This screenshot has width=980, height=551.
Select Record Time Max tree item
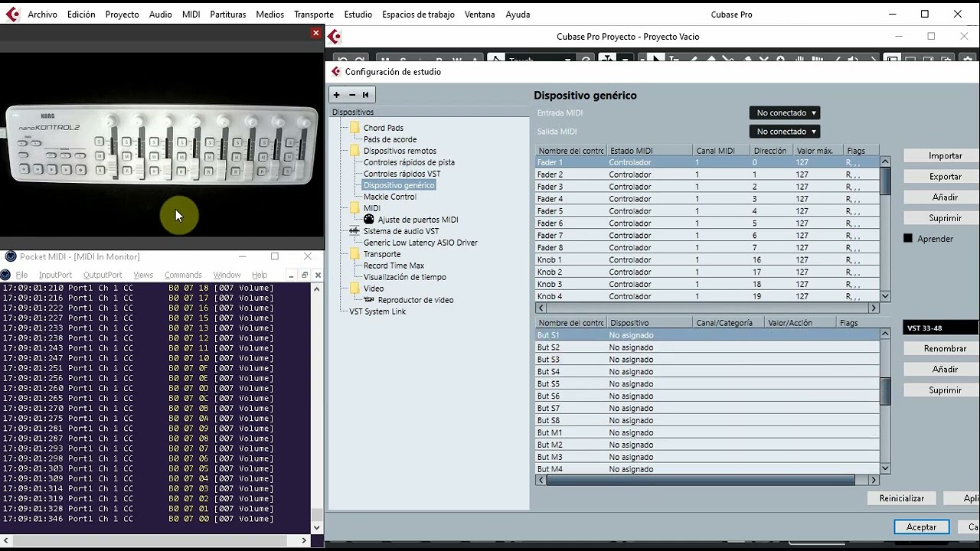click(394, 266)
